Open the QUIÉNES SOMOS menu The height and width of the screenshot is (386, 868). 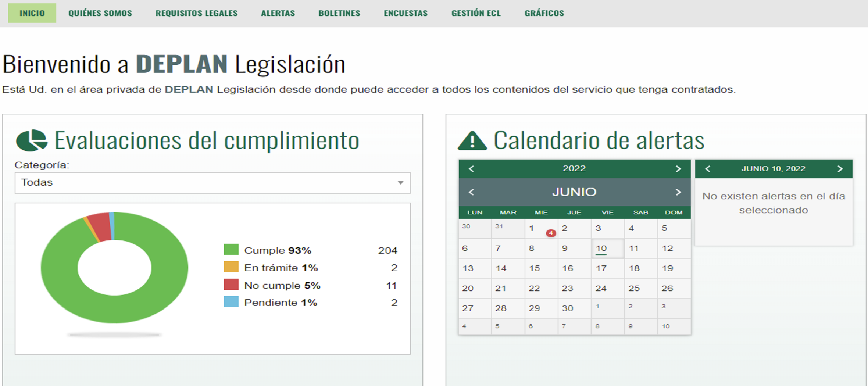click(100, 13)
